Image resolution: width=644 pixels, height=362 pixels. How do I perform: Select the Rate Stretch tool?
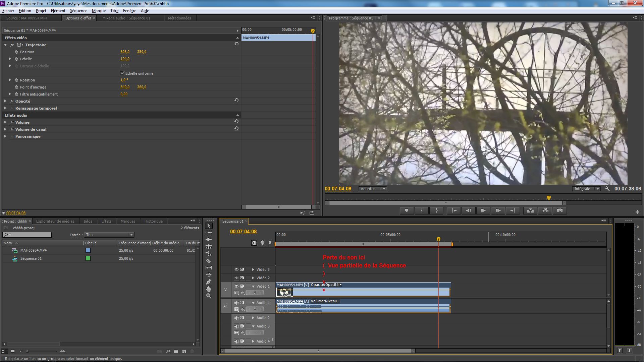pos(209,253)
